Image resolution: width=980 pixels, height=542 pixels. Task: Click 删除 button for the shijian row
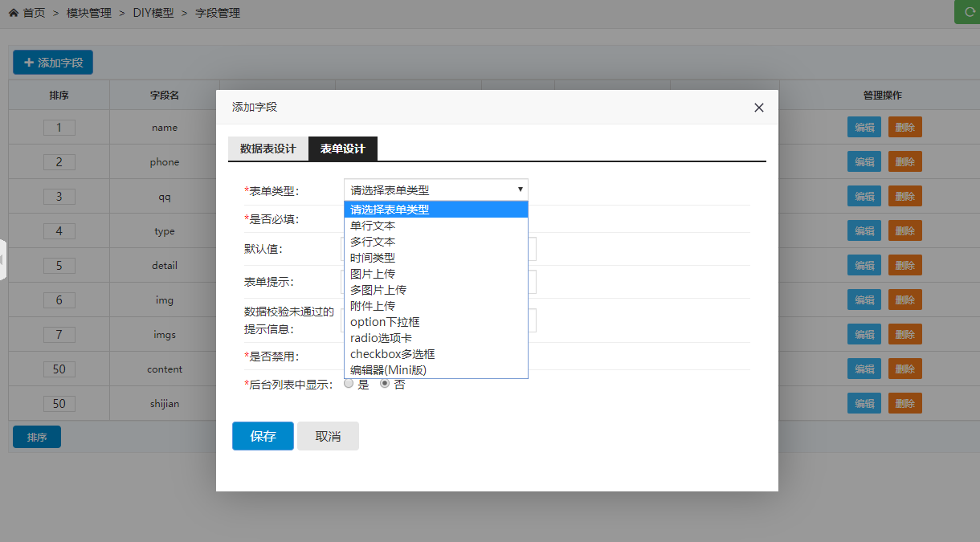point(904,404)
